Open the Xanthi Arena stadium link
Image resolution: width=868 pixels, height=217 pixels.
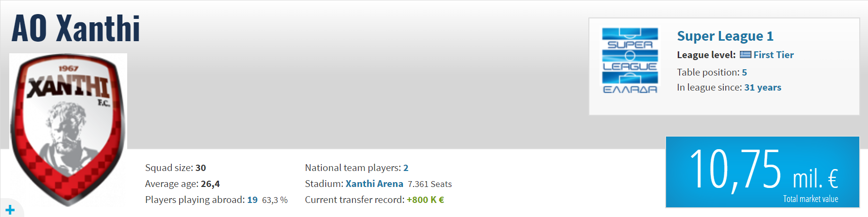pyautogui.click(x=374, y=184)
